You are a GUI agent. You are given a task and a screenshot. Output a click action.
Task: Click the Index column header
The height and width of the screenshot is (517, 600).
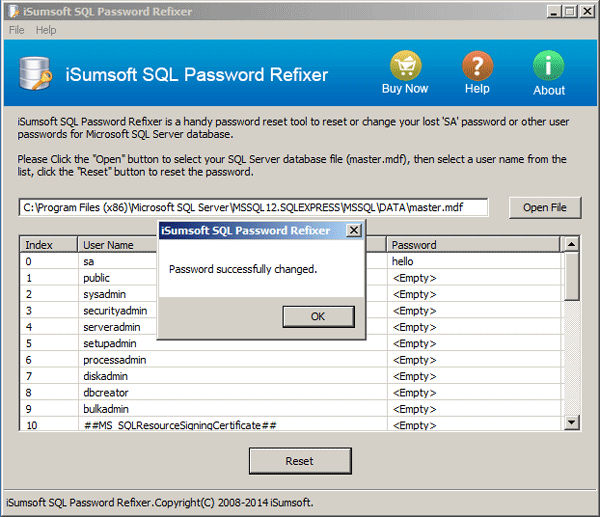pos(48,245)
